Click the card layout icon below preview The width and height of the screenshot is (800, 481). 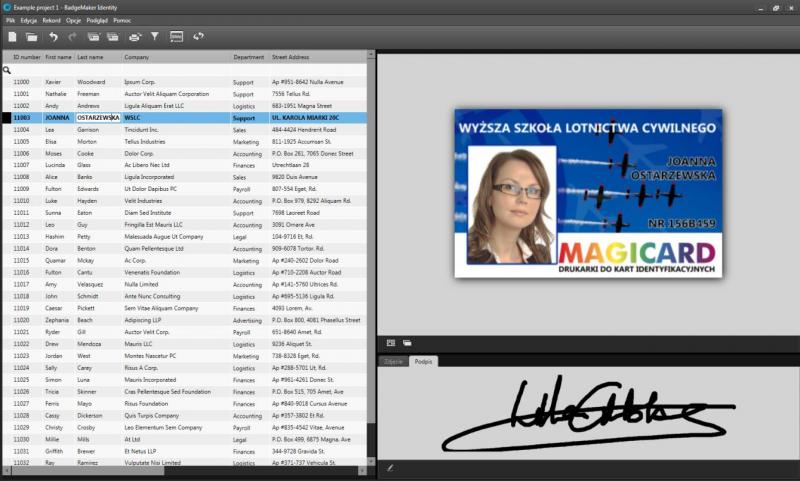click(391, 343)
